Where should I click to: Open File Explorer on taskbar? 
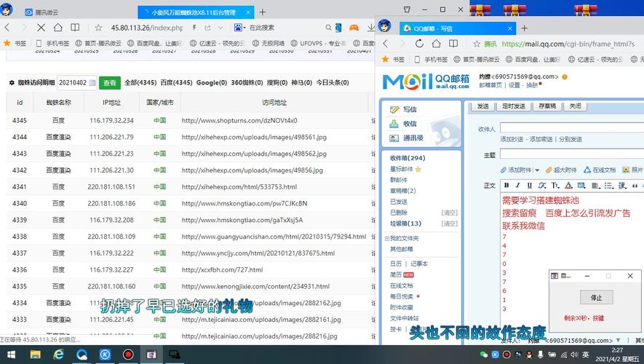tap(36, 355)
